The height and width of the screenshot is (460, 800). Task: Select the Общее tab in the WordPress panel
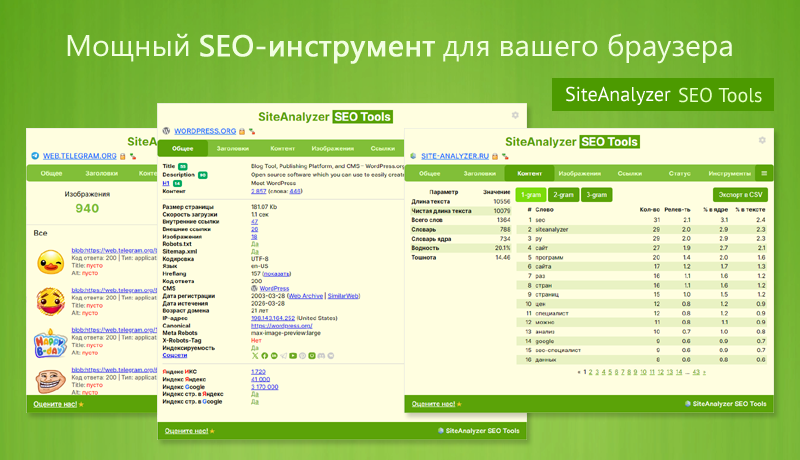click(183, 148)
